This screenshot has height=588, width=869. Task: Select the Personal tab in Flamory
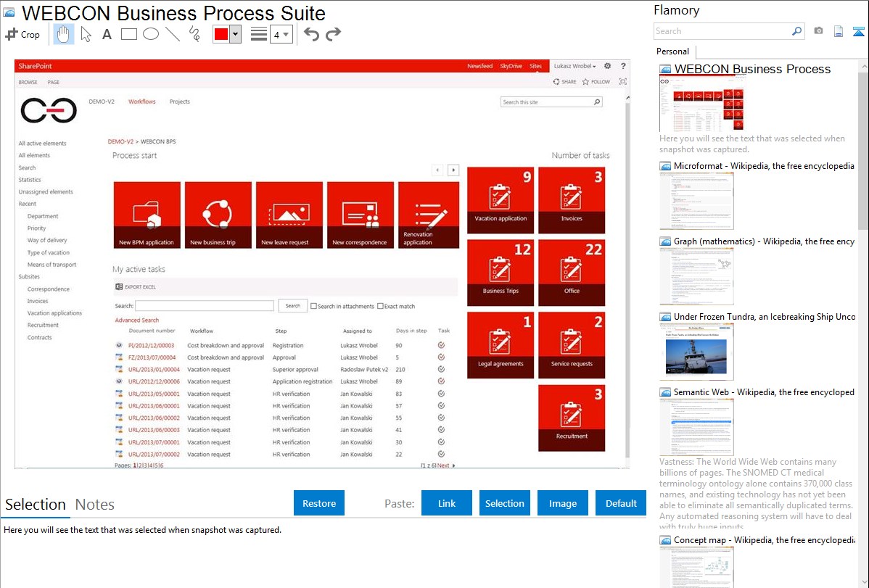pos(673,51)
